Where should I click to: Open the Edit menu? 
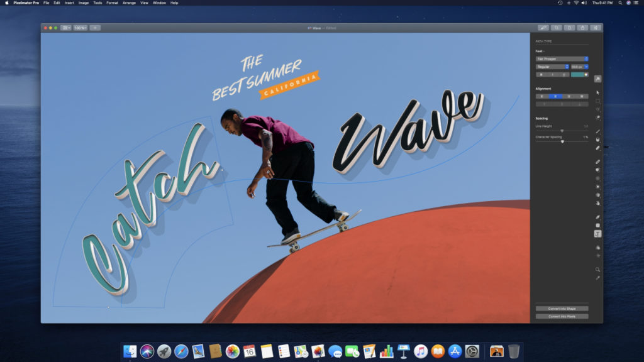click(x=57, y=3)
